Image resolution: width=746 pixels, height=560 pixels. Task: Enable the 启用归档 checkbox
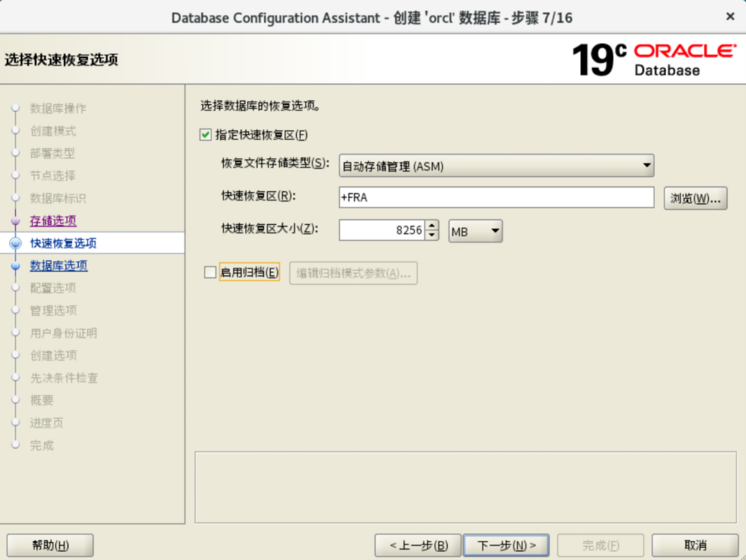point(210,273)
